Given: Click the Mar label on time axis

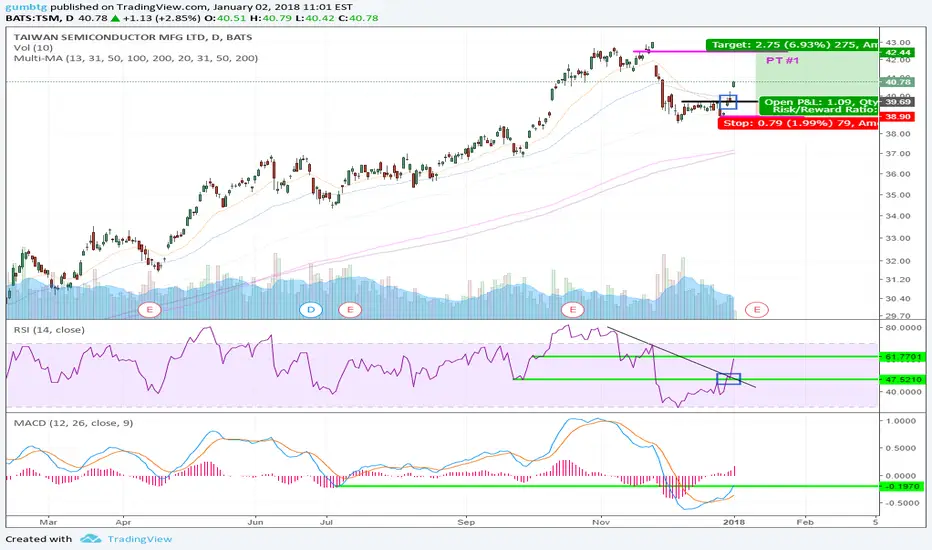Looking at the screenshot, I should (48, 522).
